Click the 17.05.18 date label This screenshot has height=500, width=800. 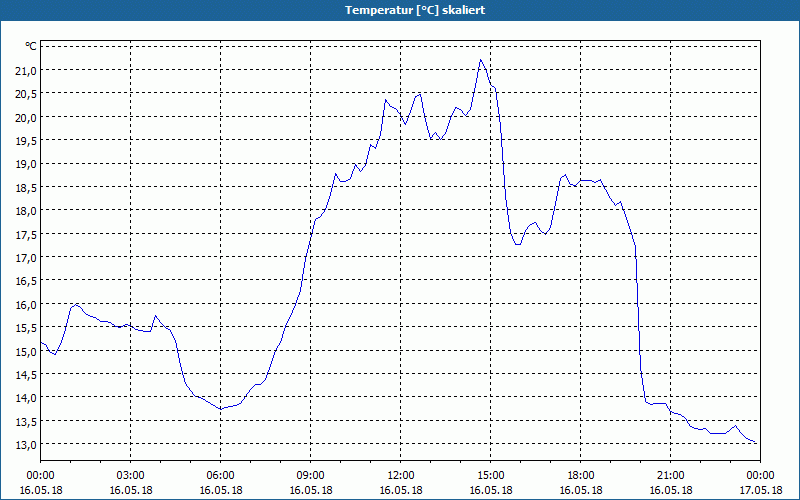(x=760, y=490)
